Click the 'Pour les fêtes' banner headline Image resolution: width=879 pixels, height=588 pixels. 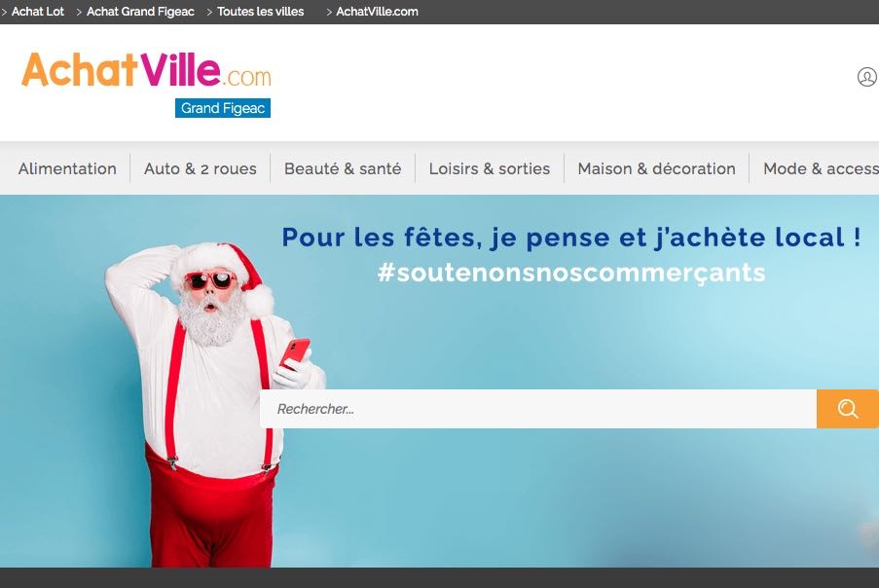(x=571, y=238)
